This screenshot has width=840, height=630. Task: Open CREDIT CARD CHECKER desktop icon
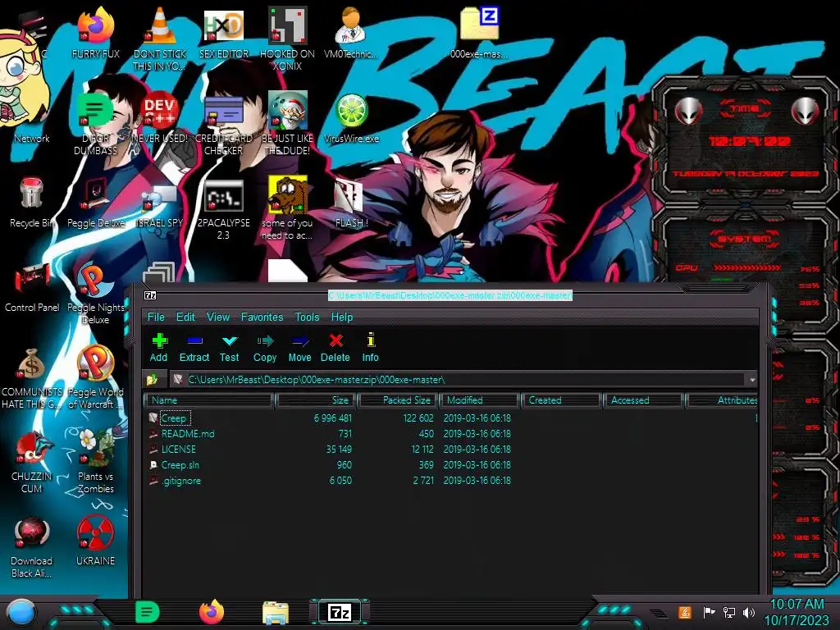pos(223,123)
